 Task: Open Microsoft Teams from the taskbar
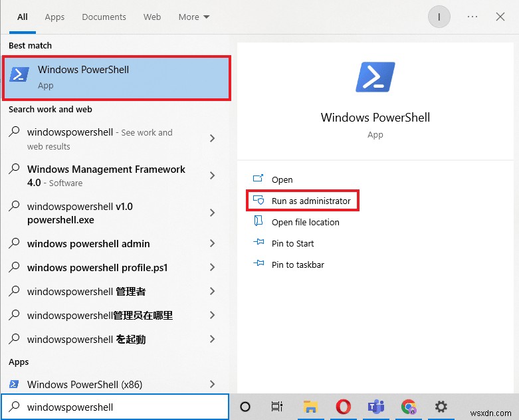[x=376, y=407]
